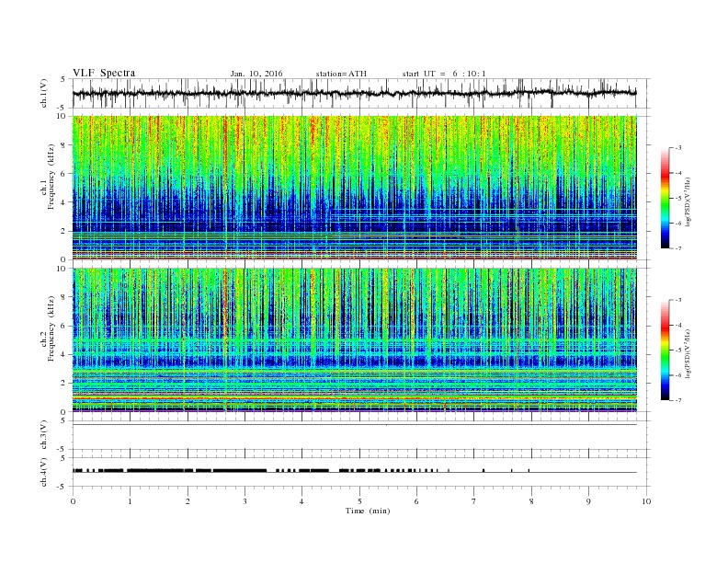This screenshot has width=728, height=563.
Task: Click the ch.1 spectrogram color scale bar
Action: (665, 199)
